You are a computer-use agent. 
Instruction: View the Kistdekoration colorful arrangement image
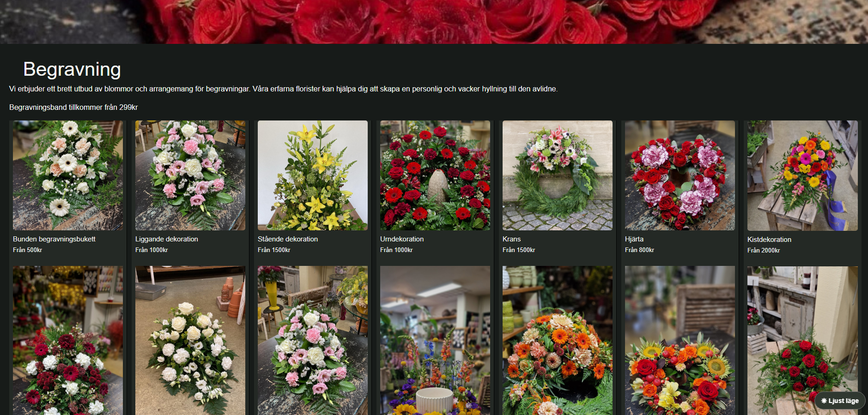coord(802,176)
